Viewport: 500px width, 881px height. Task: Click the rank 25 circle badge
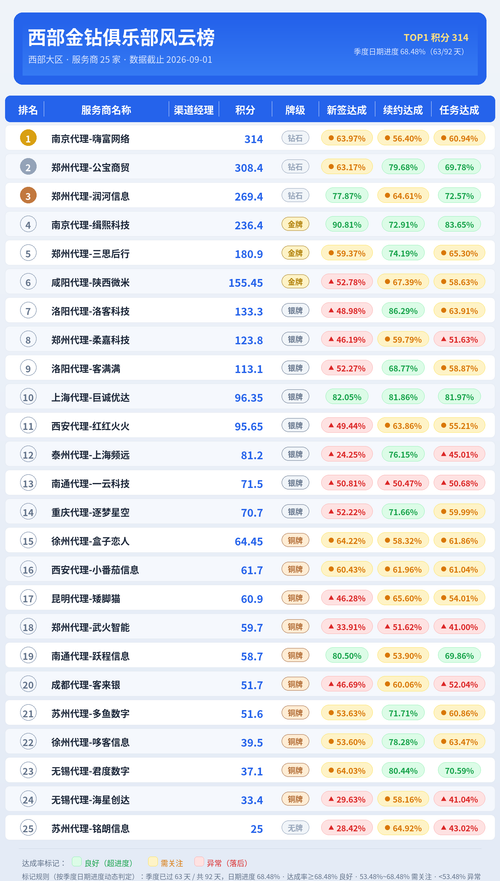tap(28, 828)
